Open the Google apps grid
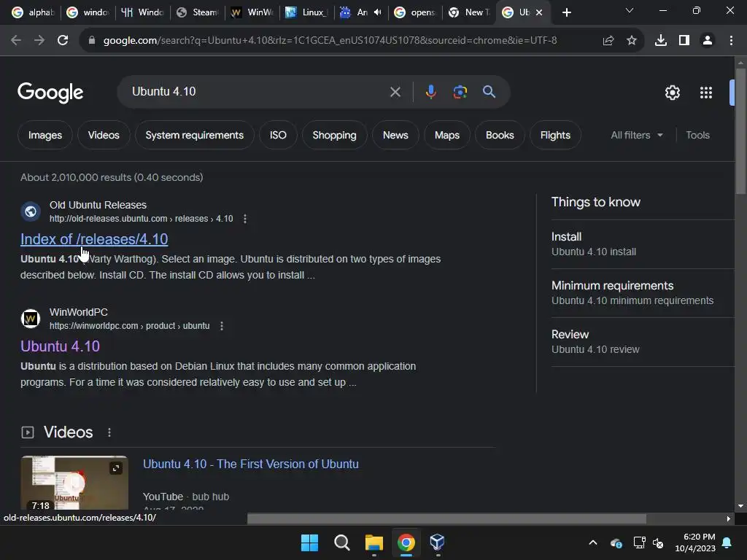This screenshot has width=747, height=560. click(706, 93)
